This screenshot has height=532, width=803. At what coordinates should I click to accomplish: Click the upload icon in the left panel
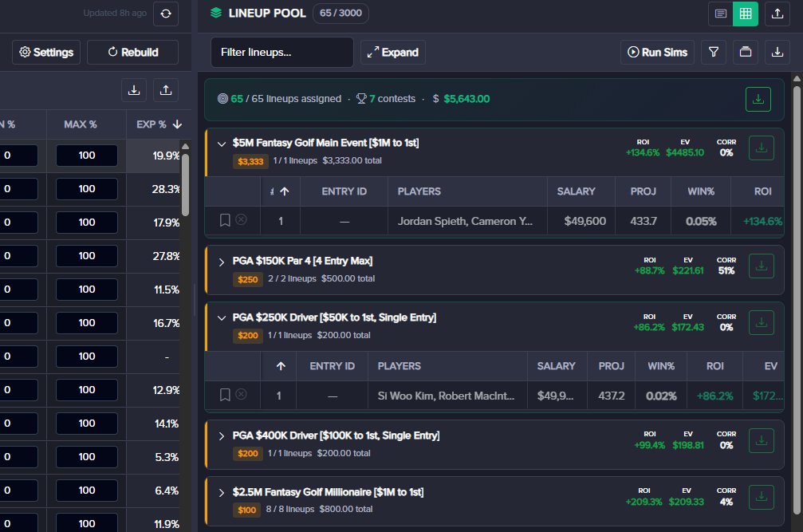click(166, 90)
